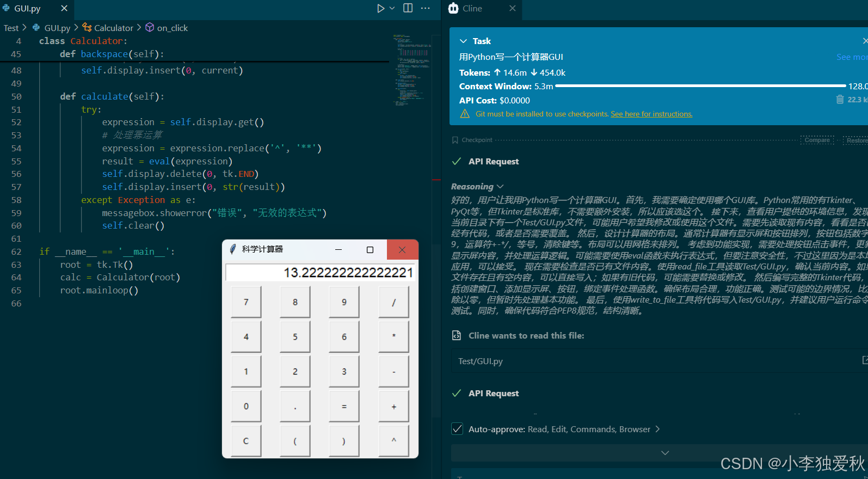Split the editor right
The image size is (868, 479).
click(x=408, y=8)
